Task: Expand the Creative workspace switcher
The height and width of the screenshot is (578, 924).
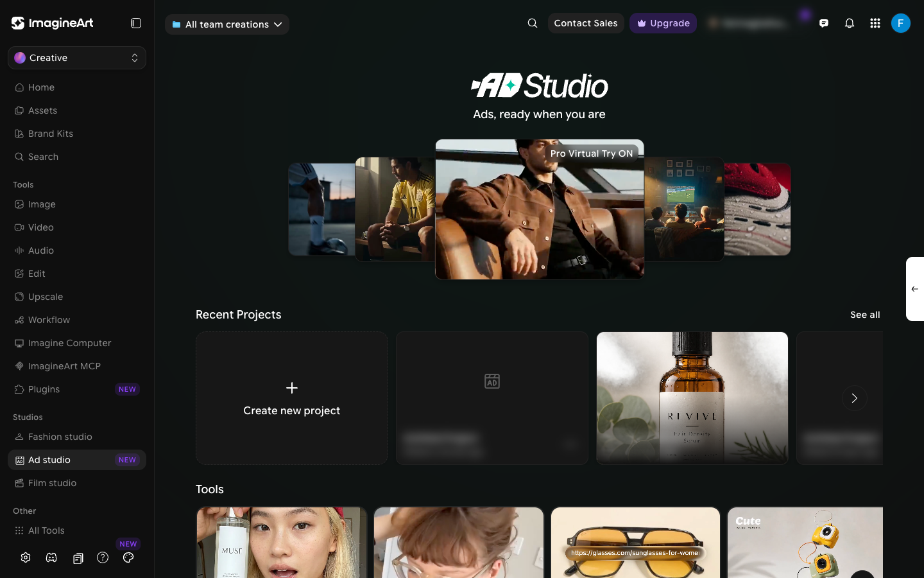Action: [77, 58]
